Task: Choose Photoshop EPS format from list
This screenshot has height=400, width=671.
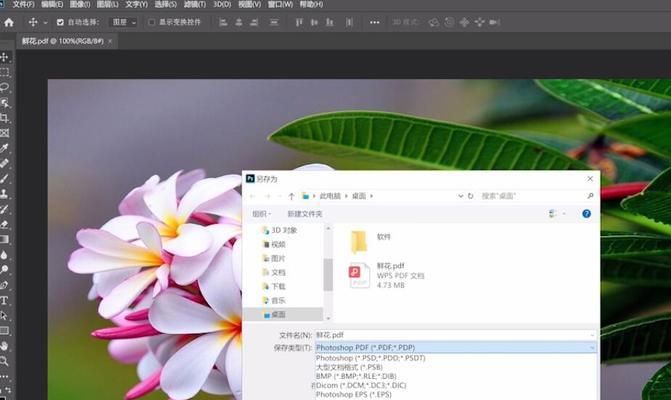Action: 353,394
